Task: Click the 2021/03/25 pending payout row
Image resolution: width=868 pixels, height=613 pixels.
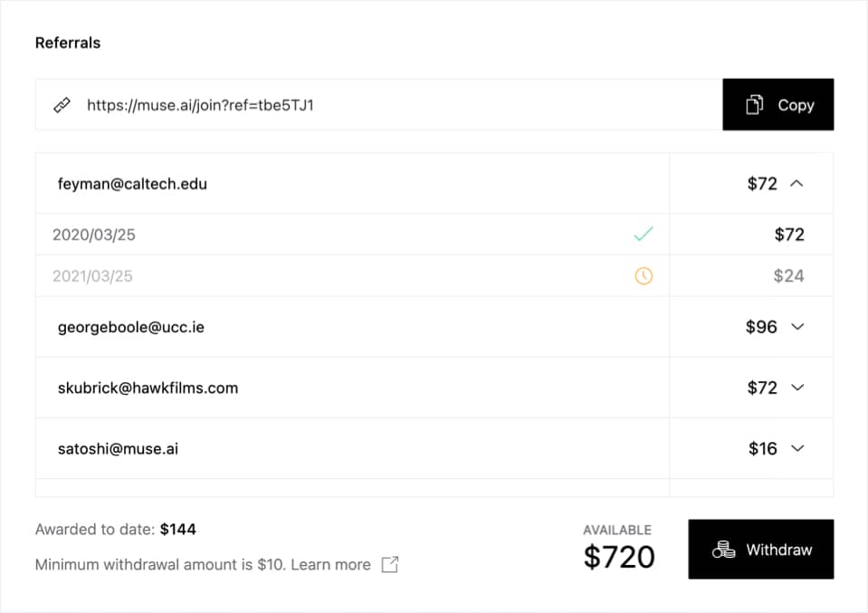Action: tap(92, 276)
